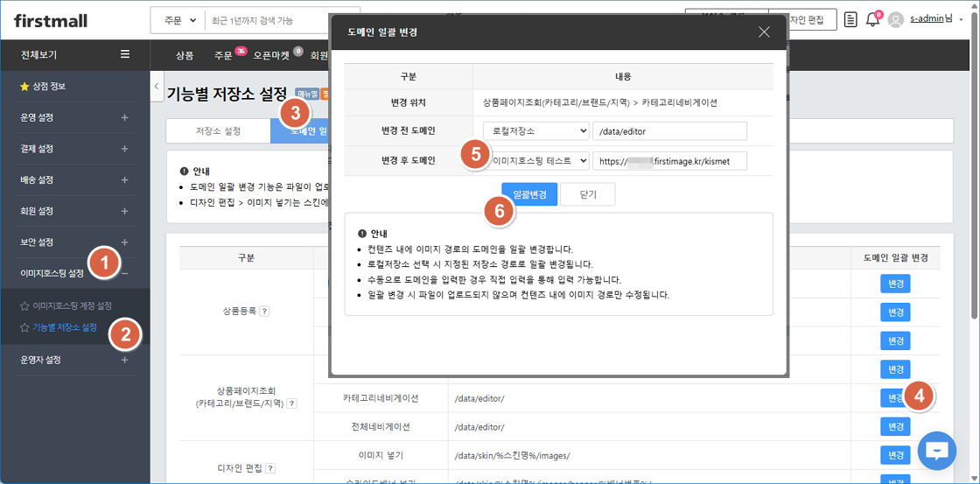Click the /data/skin/%스킨명%/images/ path text
This screenshot has width=980, height=484.
click(513, 454)
